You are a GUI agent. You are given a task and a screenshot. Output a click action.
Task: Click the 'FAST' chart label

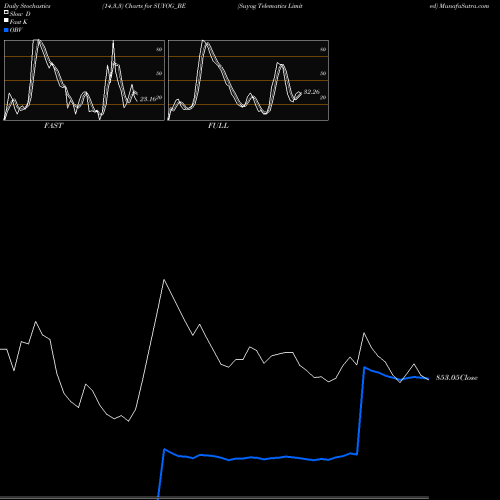tap(53, 126)
